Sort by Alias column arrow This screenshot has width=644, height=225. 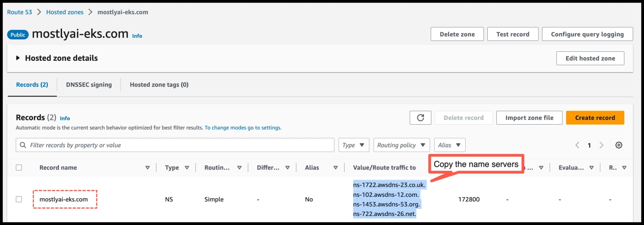pyautogui.click(x=335, y=168)
